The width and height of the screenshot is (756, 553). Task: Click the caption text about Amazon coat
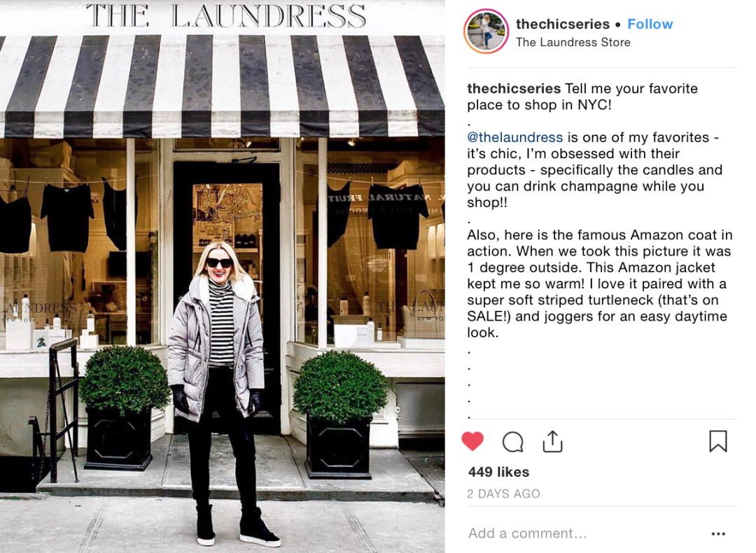click(x=599, y=283)
